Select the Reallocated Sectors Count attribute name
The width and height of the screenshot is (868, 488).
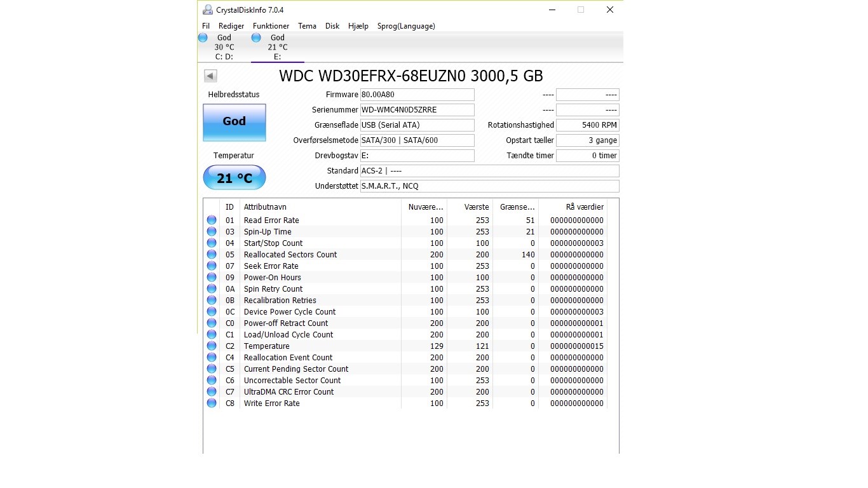click(x=290, y=255)
